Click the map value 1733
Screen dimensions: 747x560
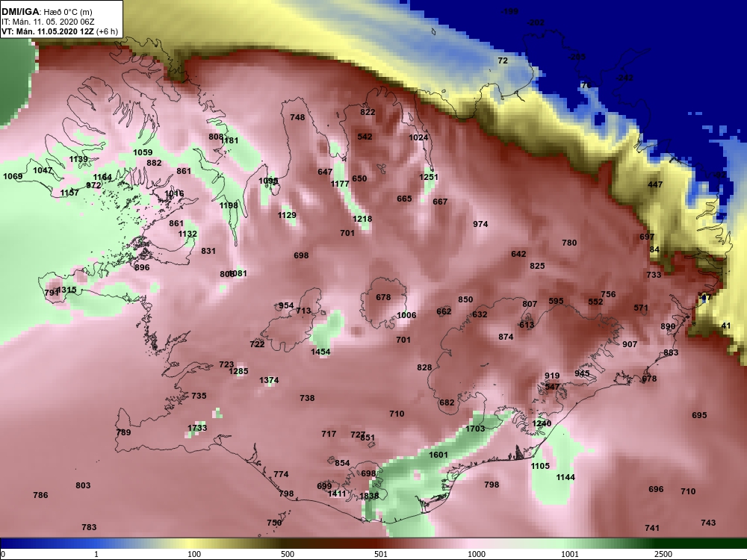tap(197, 428)
